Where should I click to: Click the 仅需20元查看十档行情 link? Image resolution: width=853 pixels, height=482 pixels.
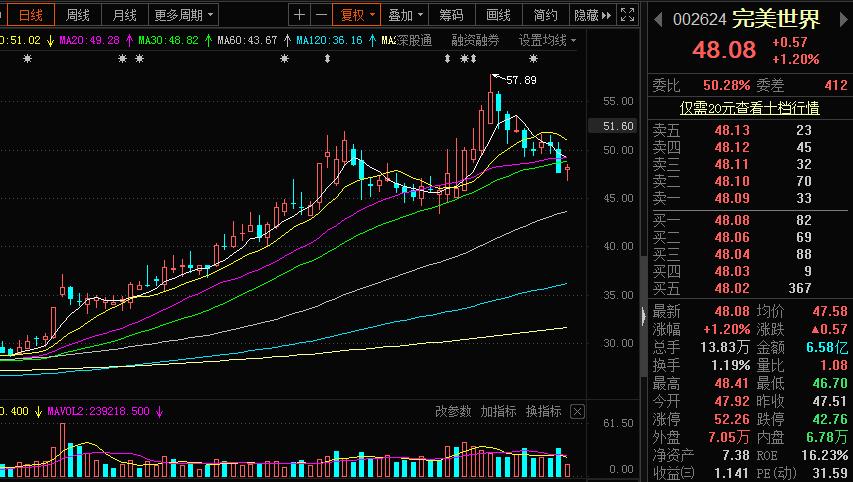(x=749, y=107)
